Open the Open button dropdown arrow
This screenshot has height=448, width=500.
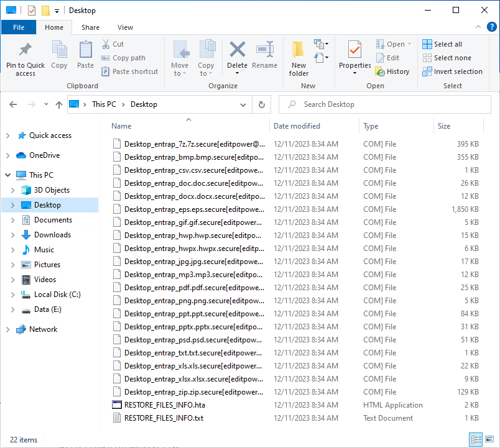tap(409, 44)
